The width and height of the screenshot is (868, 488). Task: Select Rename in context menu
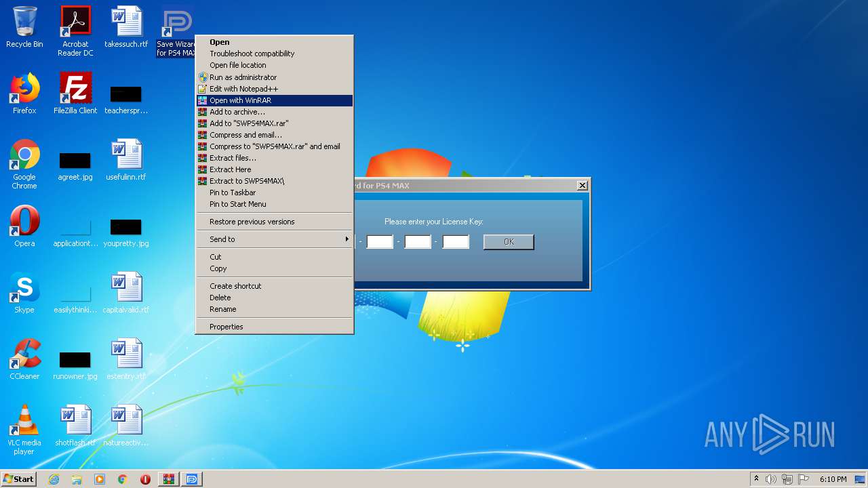tap(274, 309)
